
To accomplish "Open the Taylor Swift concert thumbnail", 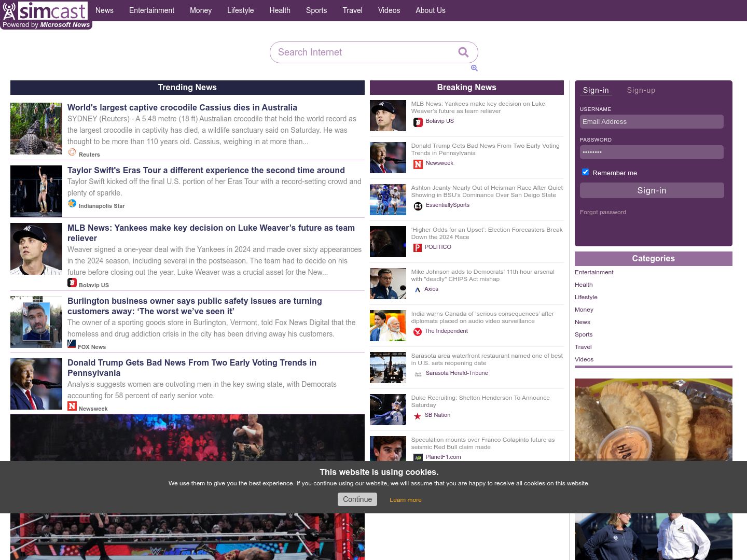I will pyautogui.click(x=36, y=191).
